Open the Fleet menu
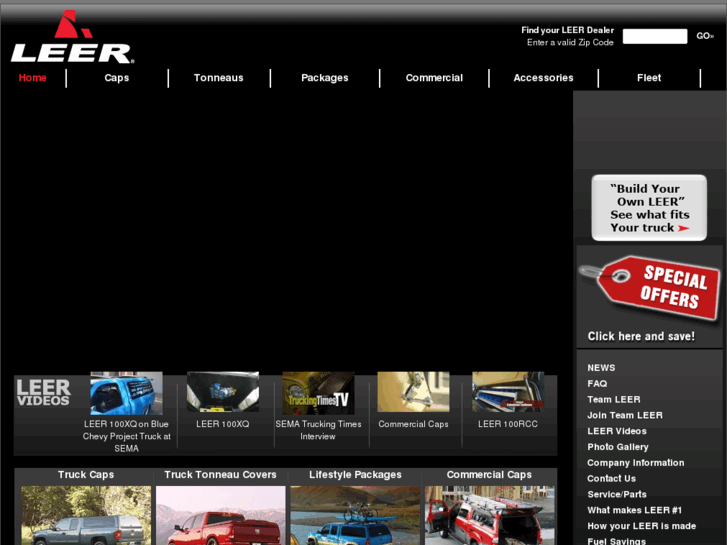The height and width of the screenshot is (545, 727). (649, 78)
